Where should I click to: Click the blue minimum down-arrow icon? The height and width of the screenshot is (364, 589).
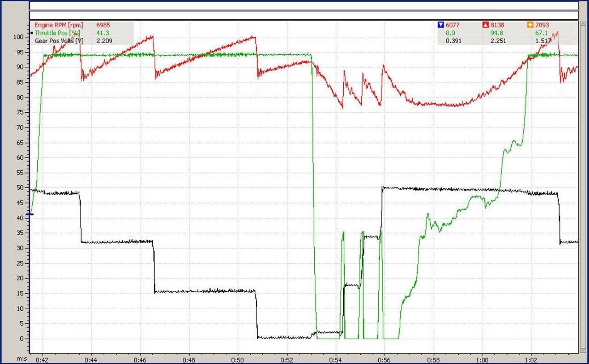441,25
